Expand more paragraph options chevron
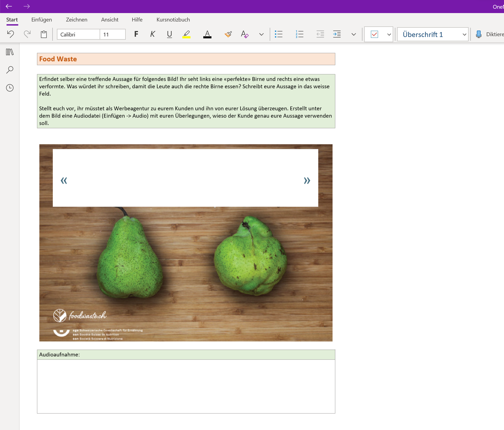The height and width of the screenshot is (430, 504). [354, 35]
